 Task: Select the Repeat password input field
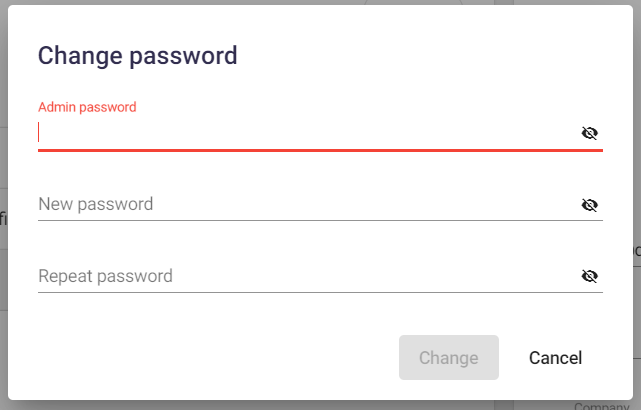pos(307,276)
